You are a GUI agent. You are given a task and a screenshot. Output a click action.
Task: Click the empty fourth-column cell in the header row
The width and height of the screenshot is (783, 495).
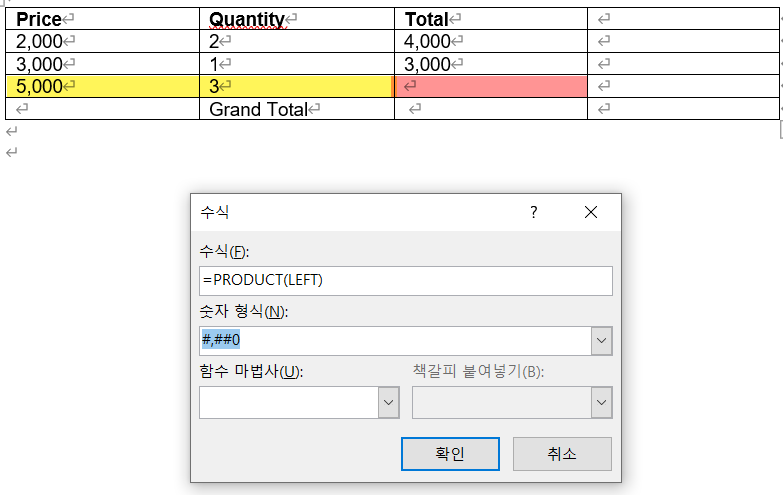tap(683, 19)
